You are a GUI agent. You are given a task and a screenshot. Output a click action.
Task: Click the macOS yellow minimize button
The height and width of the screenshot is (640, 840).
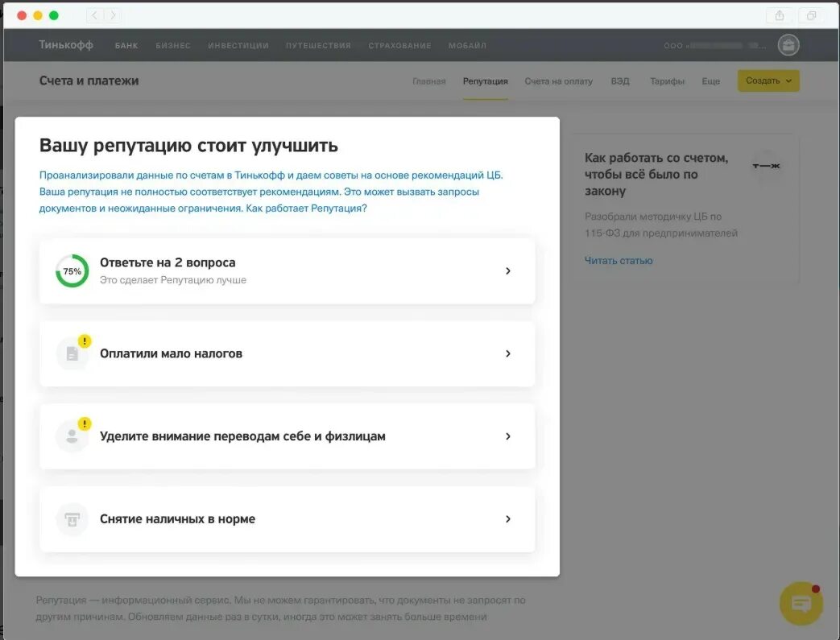tap(38, 15)
